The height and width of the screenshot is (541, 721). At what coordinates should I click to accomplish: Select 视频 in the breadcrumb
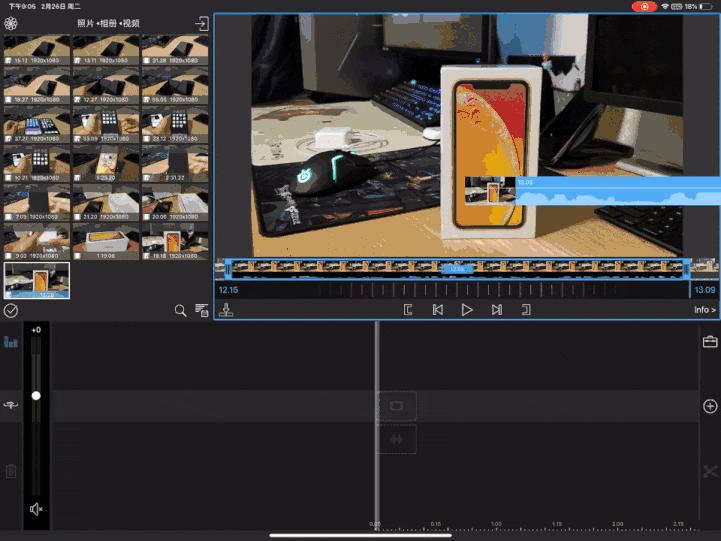click(131, 23)
